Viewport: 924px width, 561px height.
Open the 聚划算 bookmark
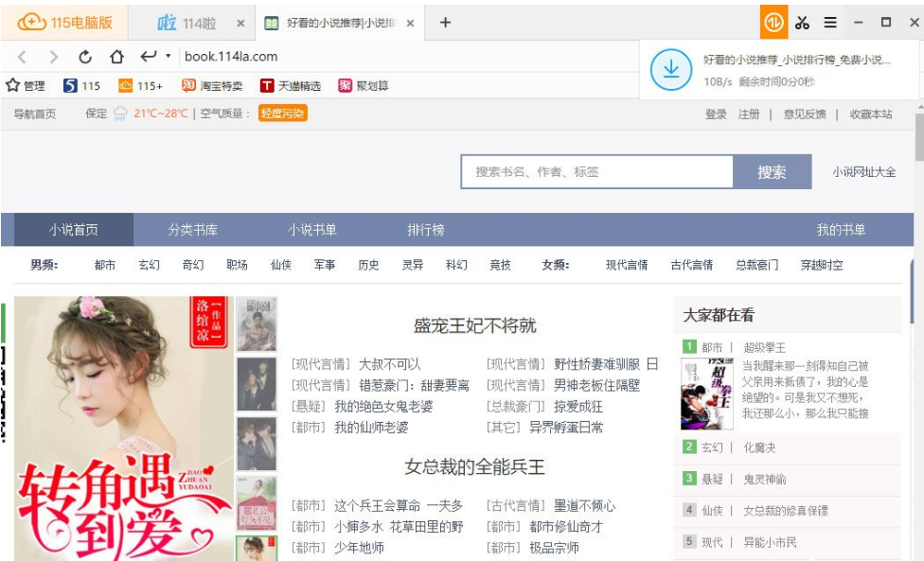tap(363, 86)
